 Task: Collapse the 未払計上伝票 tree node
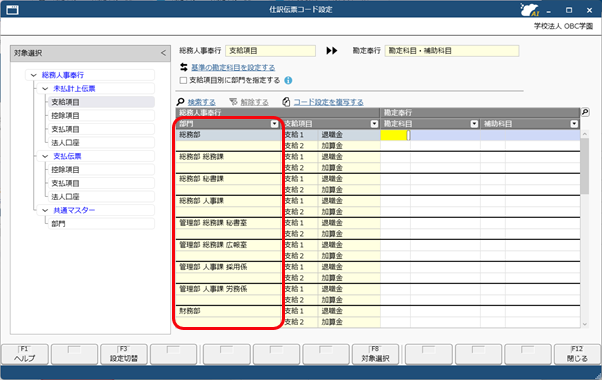tap(45, 89)
